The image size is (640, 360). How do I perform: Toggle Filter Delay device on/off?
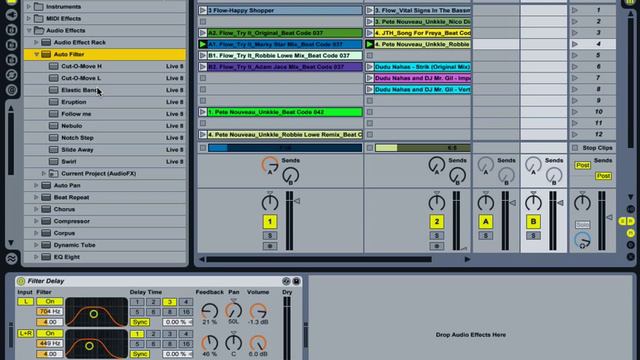click(21, 281)
